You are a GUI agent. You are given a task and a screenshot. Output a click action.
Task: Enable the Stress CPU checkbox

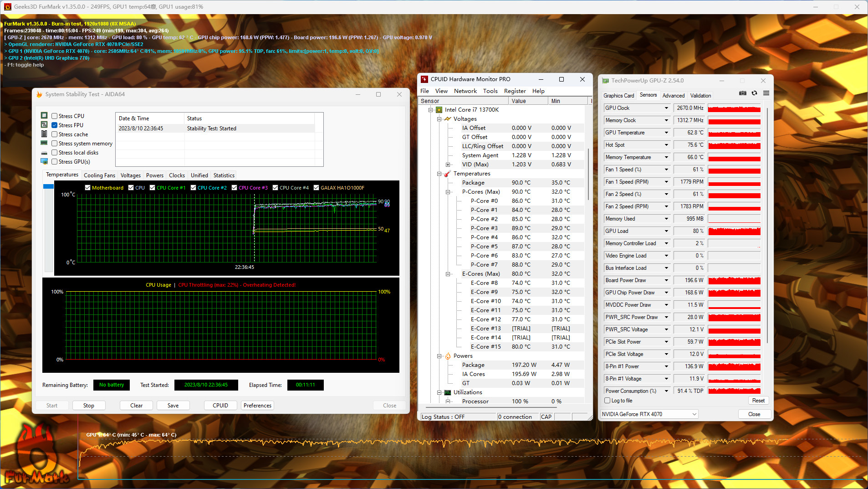pyautogui.click(x=55, y=116)
